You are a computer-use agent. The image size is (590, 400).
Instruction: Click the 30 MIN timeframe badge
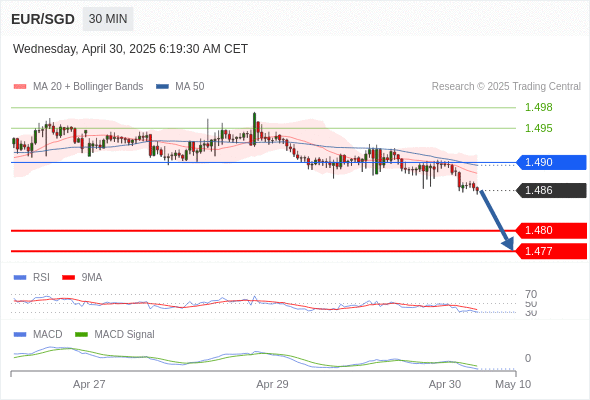108,19
